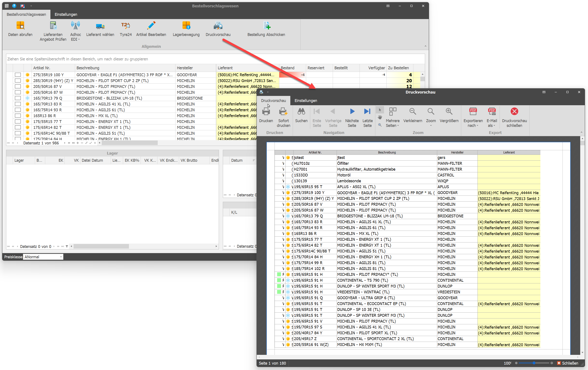Click Artikel Bearbeiten pencil icon
This screenshot has width=588, height=370.
[x=151, y=25]
